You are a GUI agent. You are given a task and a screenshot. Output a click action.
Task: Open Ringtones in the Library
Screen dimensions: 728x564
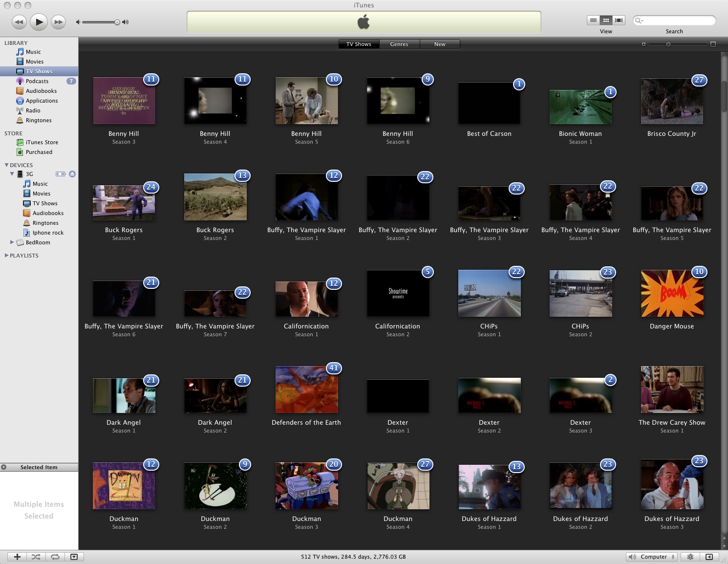[x=39, y=120]
